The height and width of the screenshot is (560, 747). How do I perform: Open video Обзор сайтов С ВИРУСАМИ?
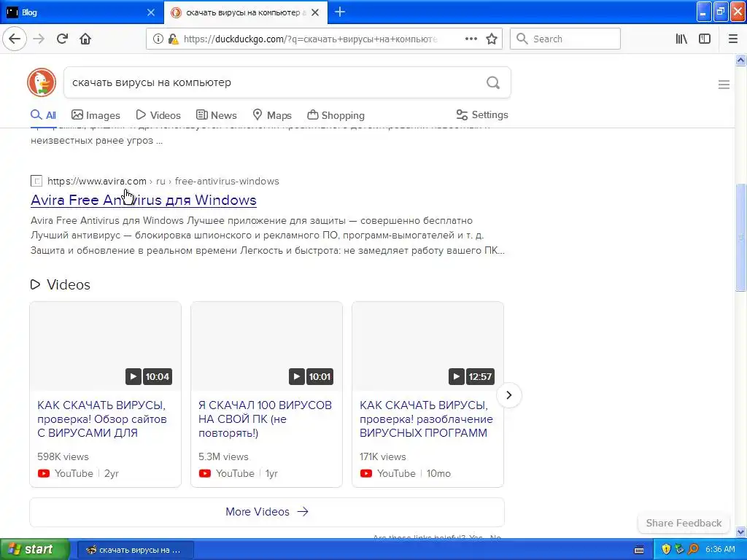[102, 419]
